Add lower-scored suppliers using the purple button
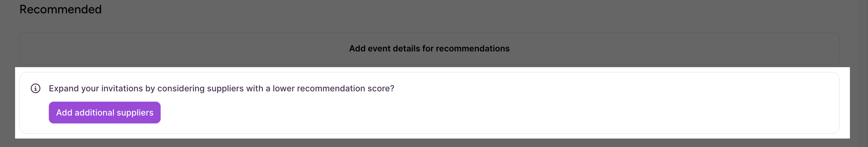Screen dimensions: 868x147 (x=105, y=113)
